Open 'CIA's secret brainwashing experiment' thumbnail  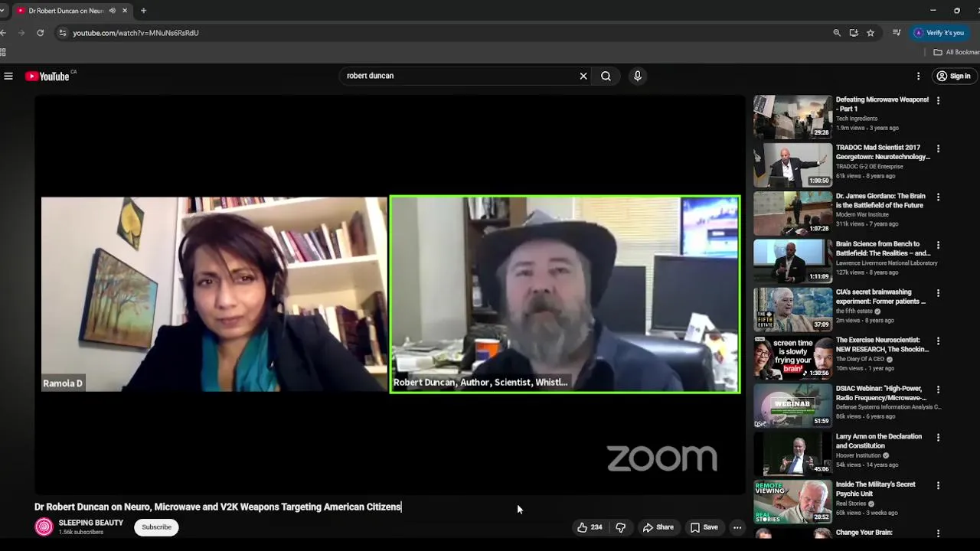(792, 309)
